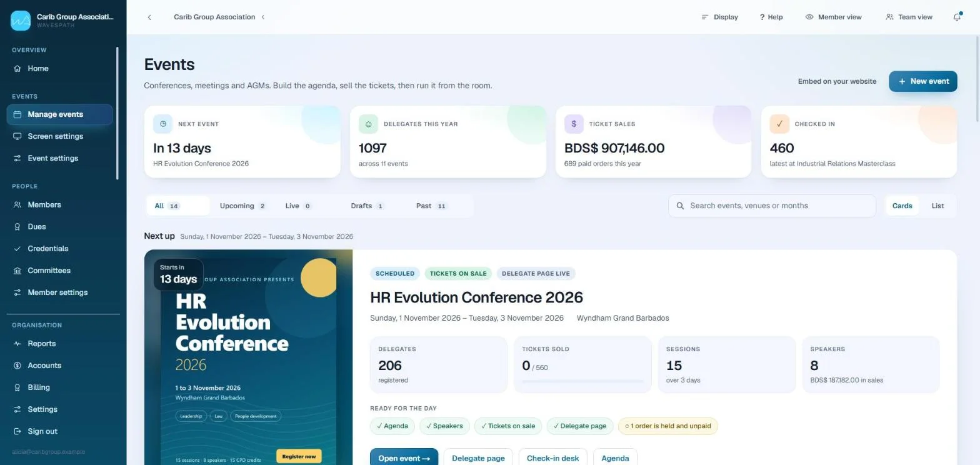Select the Upcoming events tab

point(242,206)
